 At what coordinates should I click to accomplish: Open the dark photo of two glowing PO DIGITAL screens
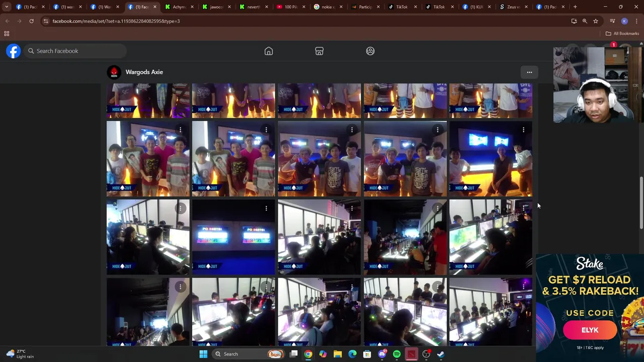(233, 237)
